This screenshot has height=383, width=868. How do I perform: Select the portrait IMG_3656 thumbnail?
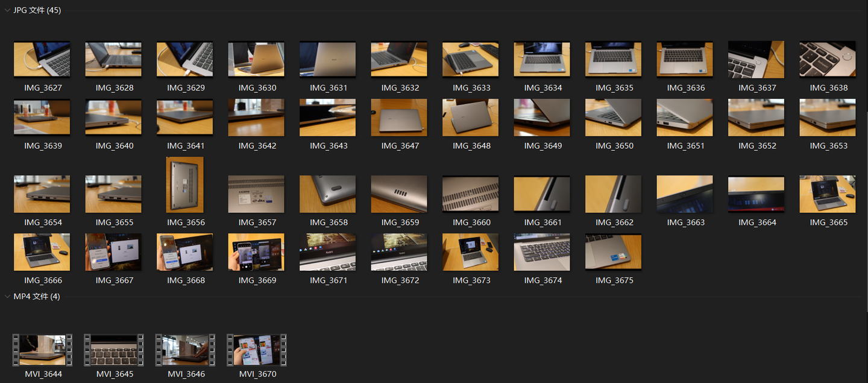tap(185, 185)
